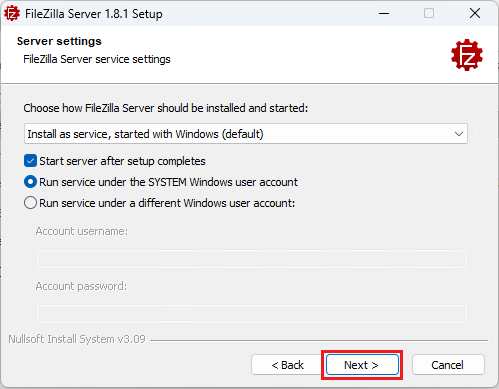499x389 pixels.
Task: Click the Nullsoft Install System v3.09 text
Action: [x=77, y=339]
